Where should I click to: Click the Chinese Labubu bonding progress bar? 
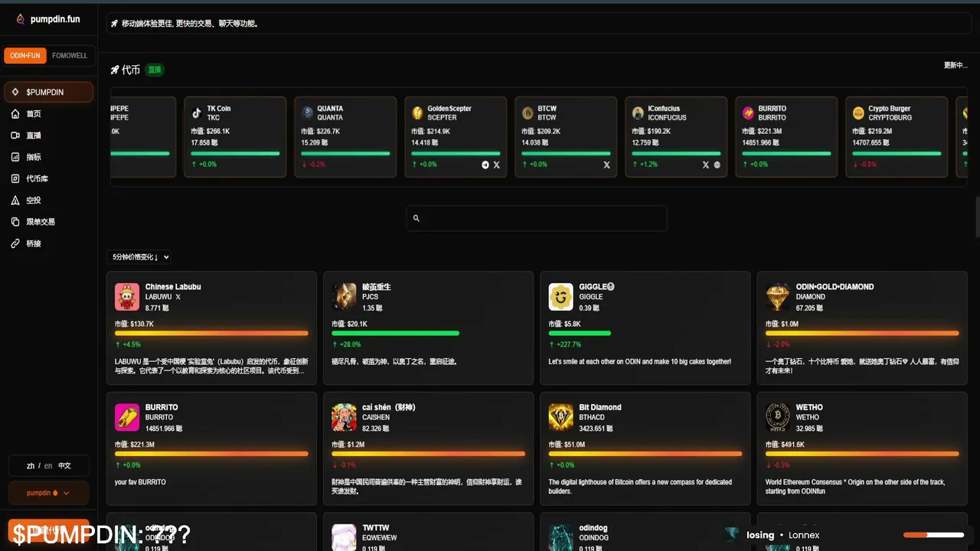[x=211, y=333]
